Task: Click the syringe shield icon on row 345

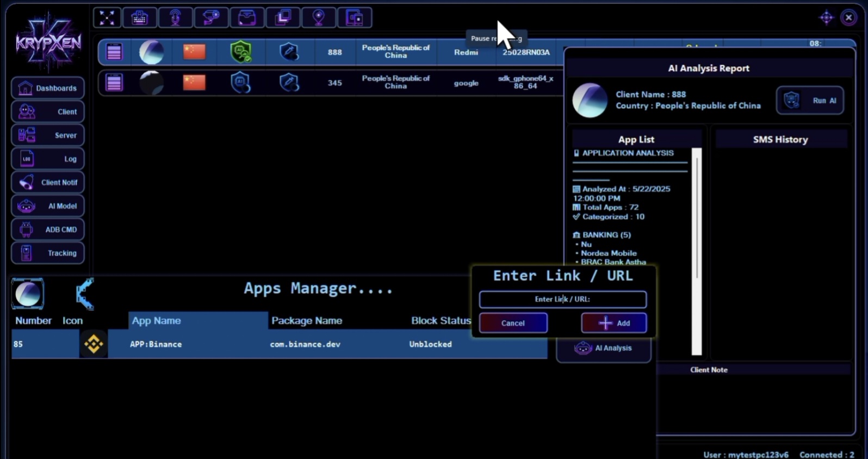Action: tap(289, 83)
